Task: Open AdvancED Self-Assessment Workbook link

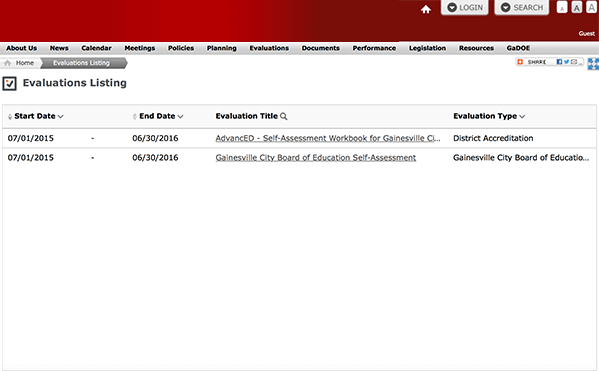Action: tap(328, 138)
